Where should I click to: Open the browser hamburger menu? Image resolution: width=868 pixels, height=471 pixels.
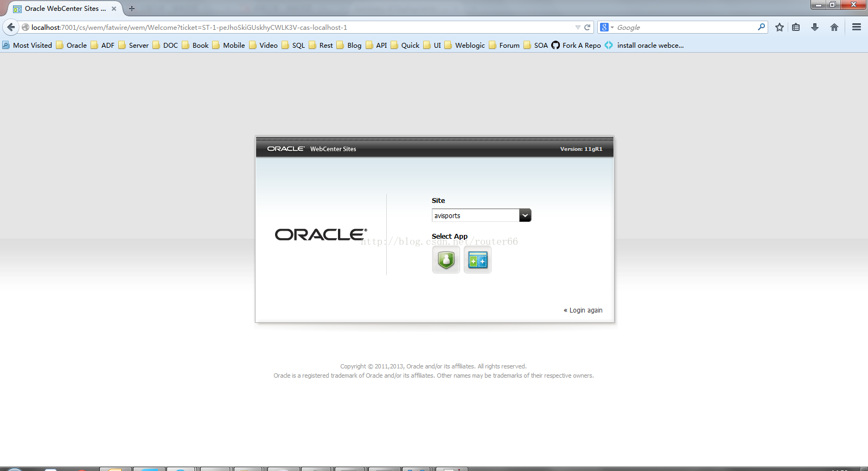point(857,27)
